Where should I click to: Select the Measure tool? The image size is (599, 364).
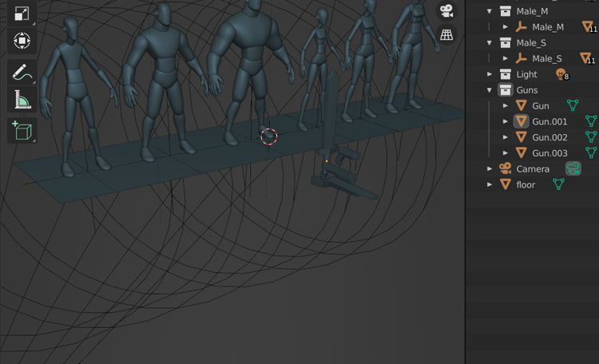[22, 99]
